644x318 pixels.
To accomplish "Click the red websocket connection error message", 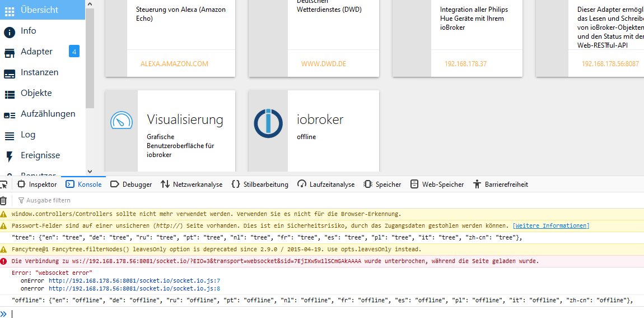I will pyautogui.click(x=275, y=261).
